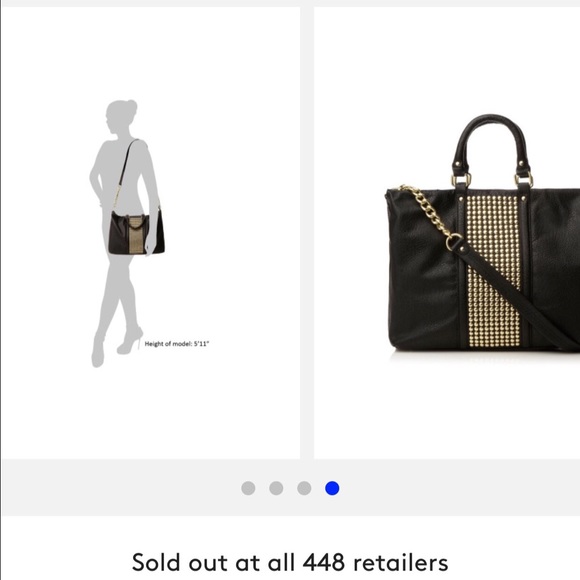Open the model silhouette product image

point(151,233)
